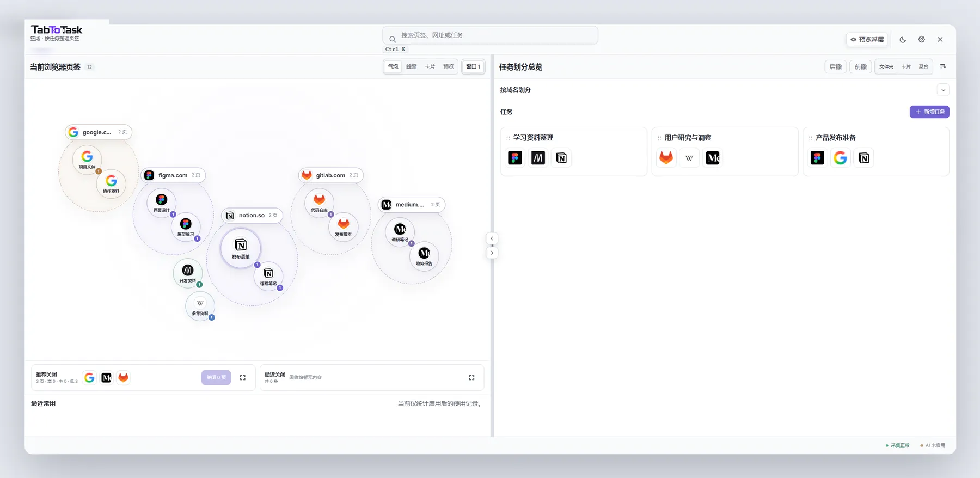Expand the figma.com domain group label
Image resolution: width=980 pixels, height=478 pixels.
coord(174,175)
